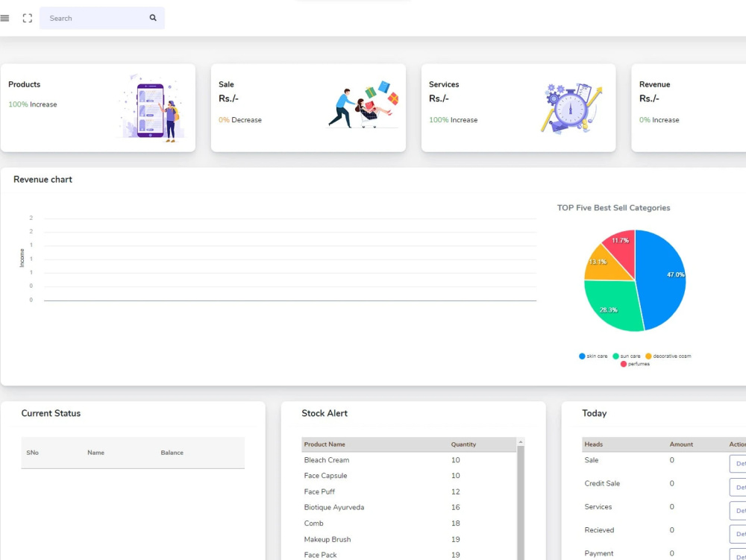Click the Quantity column header
The image size is (746, 560).
pyautogui.click(x=463, y=444)
